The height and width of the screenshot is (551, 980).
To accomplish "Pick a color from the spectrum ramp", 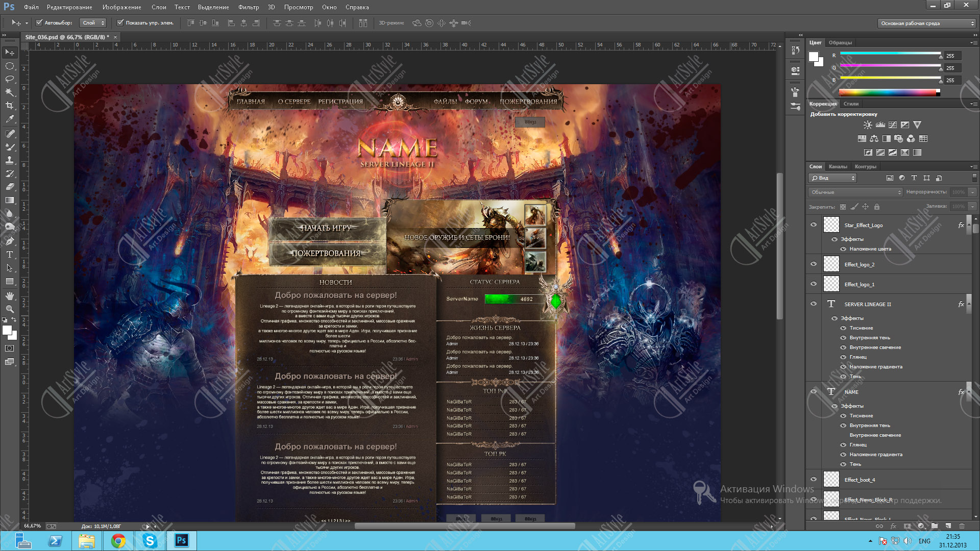I will (x=889, y=92).
